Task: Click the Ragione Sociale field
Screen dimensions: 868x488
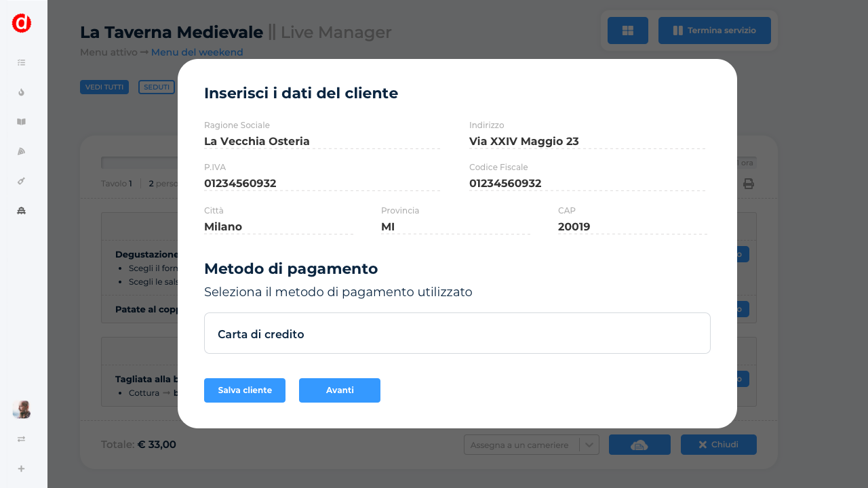Action: click(x=322, y=142)
